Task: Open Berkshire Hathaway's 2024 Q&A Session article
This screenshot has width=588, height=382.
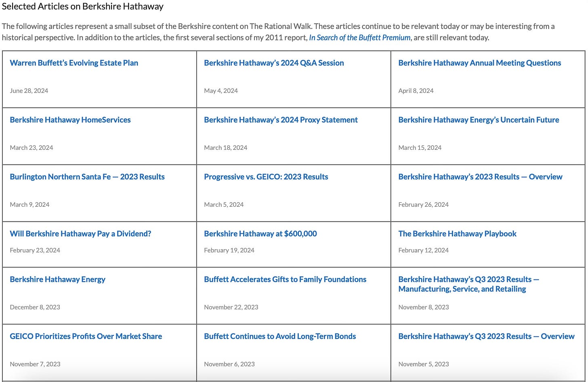Action: [274, 63]
